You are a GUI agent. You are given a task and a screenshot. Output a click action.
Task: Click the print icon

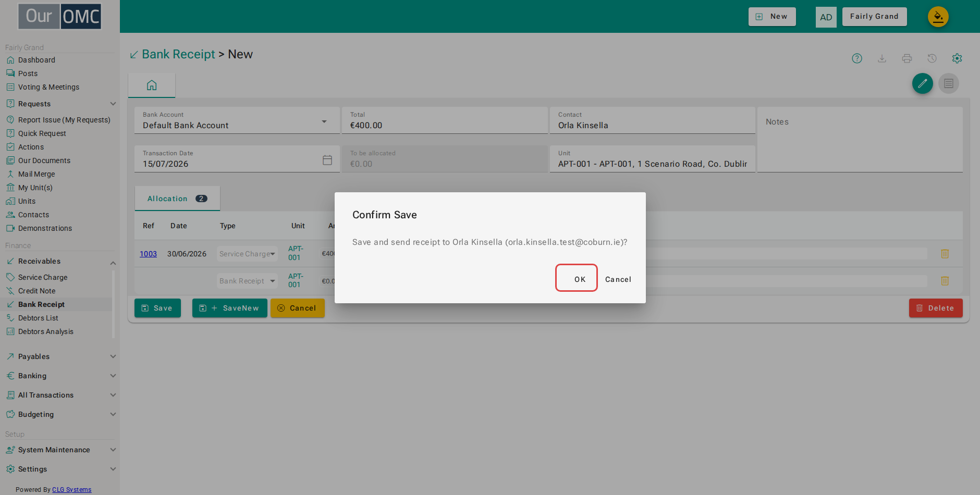tap(907, 58)
